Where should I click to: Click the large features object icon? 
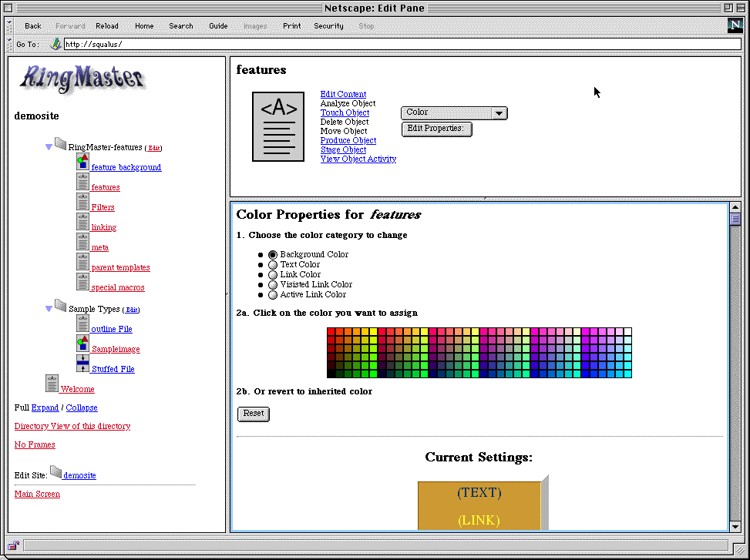coord(278,126)
